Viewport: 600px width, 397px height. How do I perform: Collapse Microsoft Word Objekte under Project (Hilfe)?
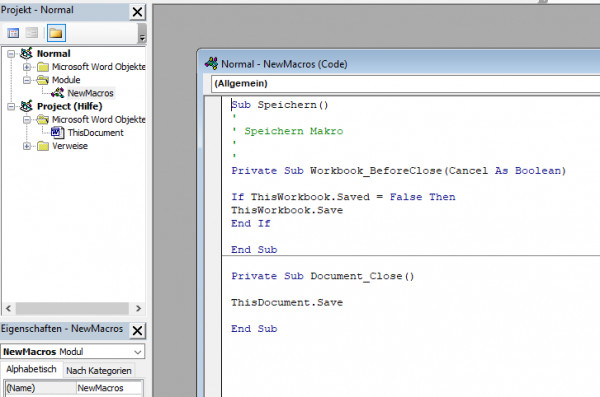[27, 119]
